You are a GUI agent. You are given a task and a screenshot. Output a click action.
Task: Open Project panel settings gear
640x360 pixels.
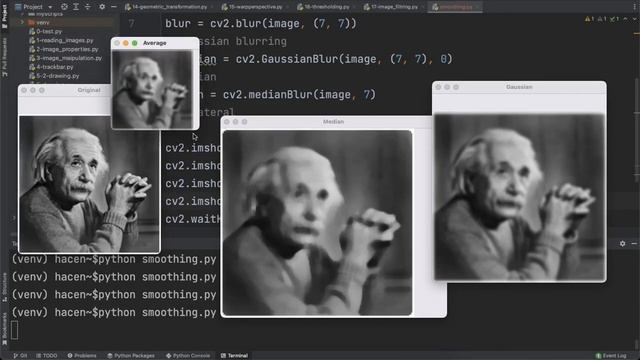102,7
